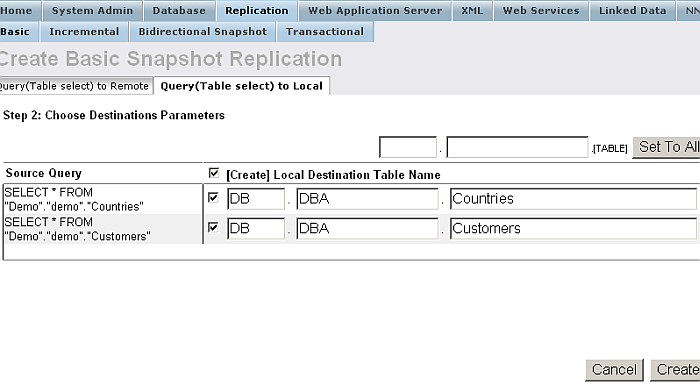Edit the Countries table name field
The image size is (700, 385).
click(x=574, y=199)
